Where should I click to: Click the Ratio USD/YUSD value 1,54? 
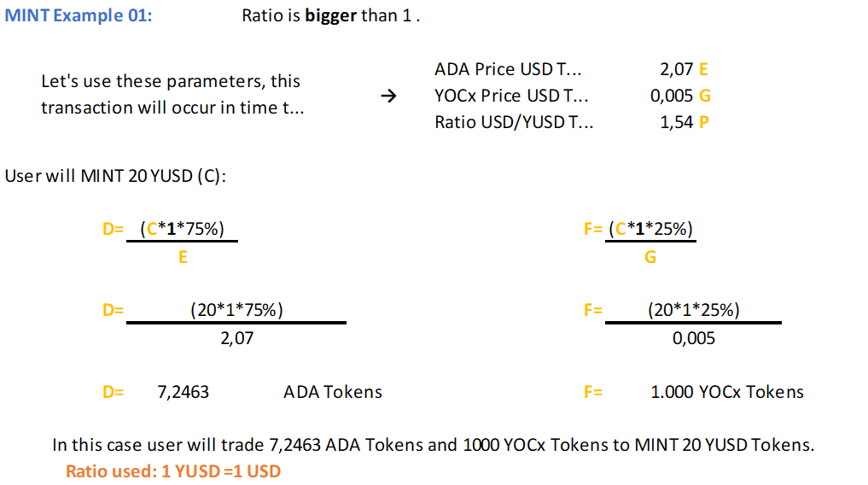click(677, 122)
